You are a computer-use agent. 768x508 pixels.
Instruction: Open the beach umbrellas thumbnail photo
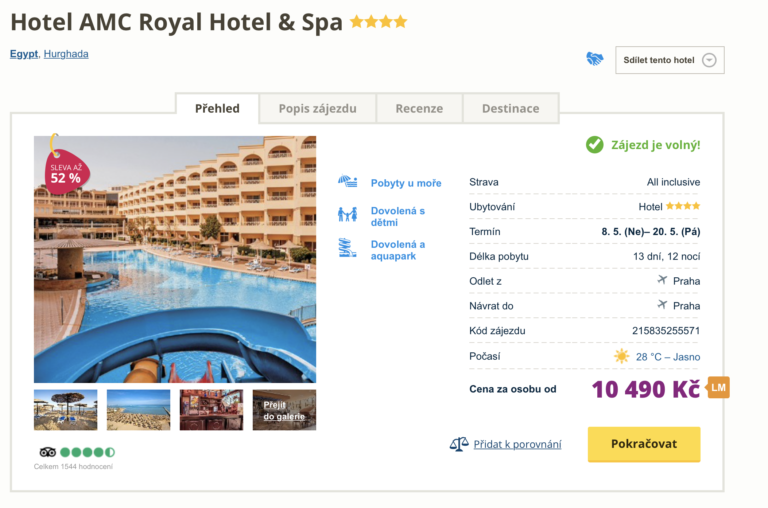click(66, 410)
